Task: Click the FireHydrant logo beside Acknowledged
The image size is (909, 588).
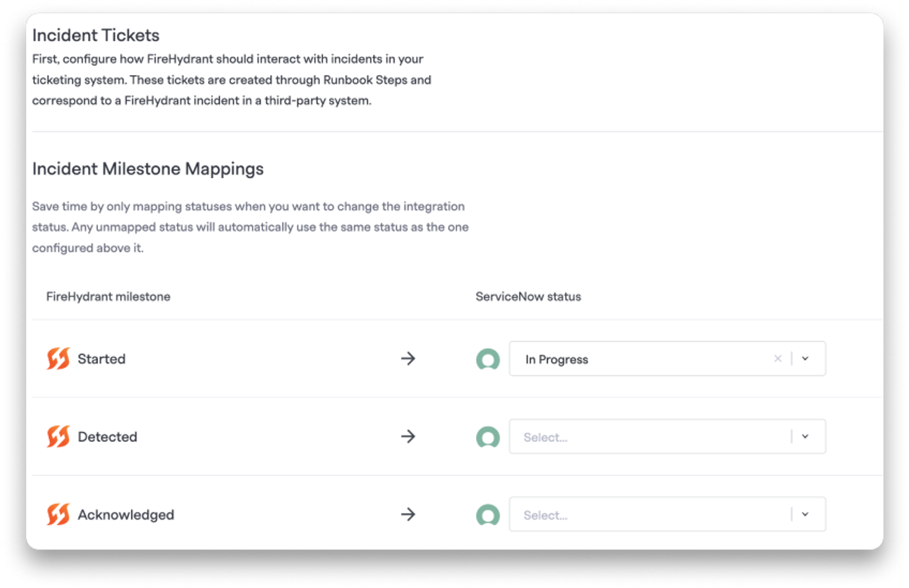Action: [58, 515]
